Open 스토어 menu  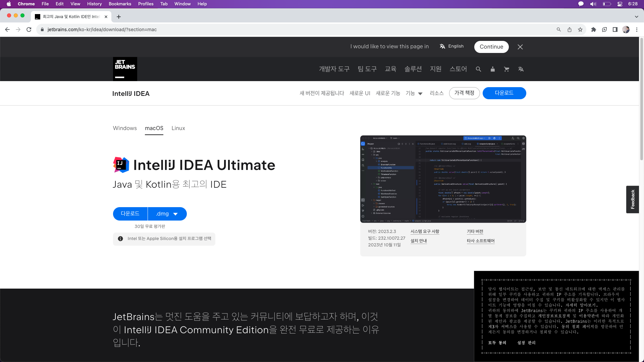coord(458,69)
